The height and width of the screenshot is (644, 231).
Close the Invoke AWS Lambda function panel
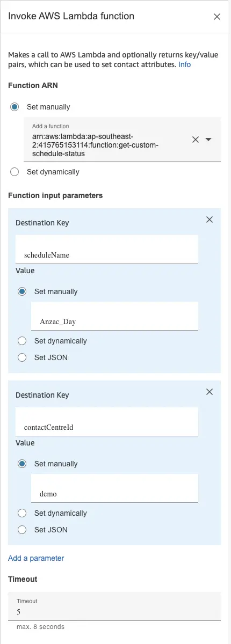[x=217, y=17]
